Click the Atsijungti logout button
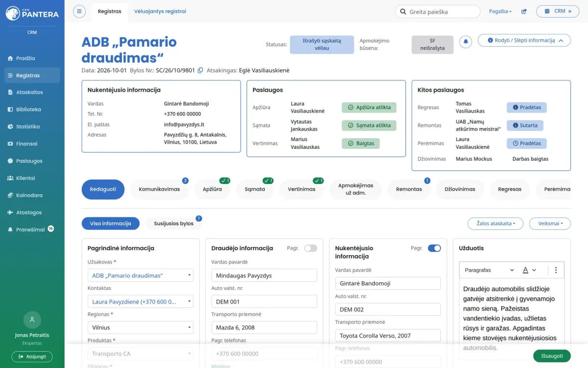Viewport: 588px width, 368px height. click(x=32, y=357)
